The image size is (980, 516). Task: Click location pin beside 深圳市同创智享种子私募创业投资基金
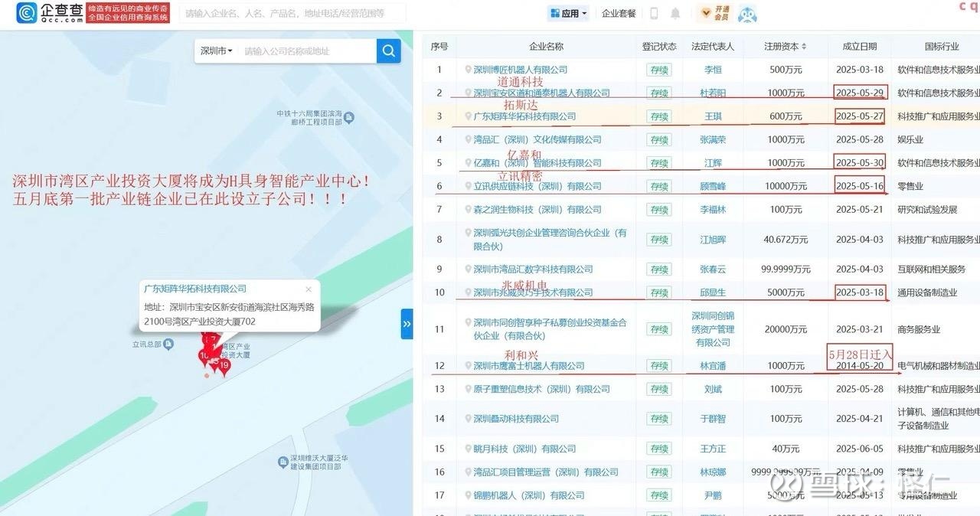pos(468,323)
